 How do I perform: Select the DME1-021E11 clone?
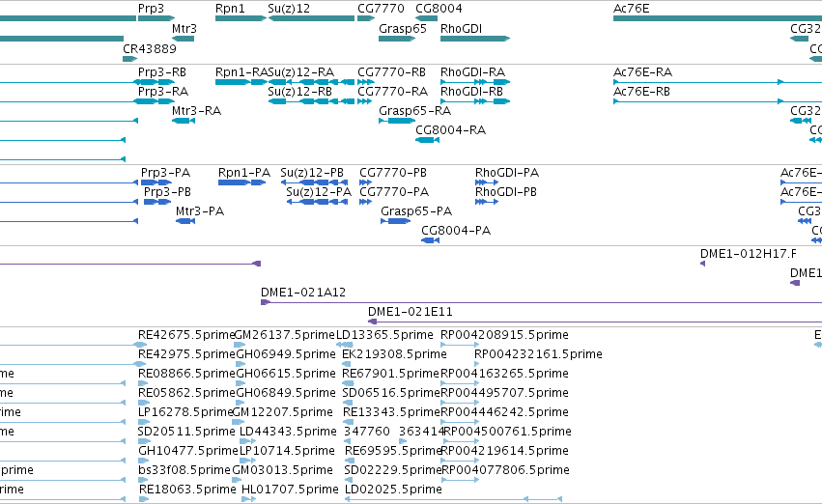595,322
